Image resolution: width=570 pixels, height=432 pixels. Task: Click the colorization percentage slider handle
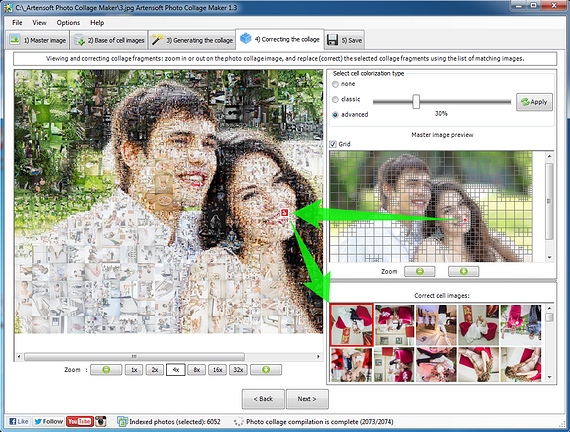click(x=416, y=101)
